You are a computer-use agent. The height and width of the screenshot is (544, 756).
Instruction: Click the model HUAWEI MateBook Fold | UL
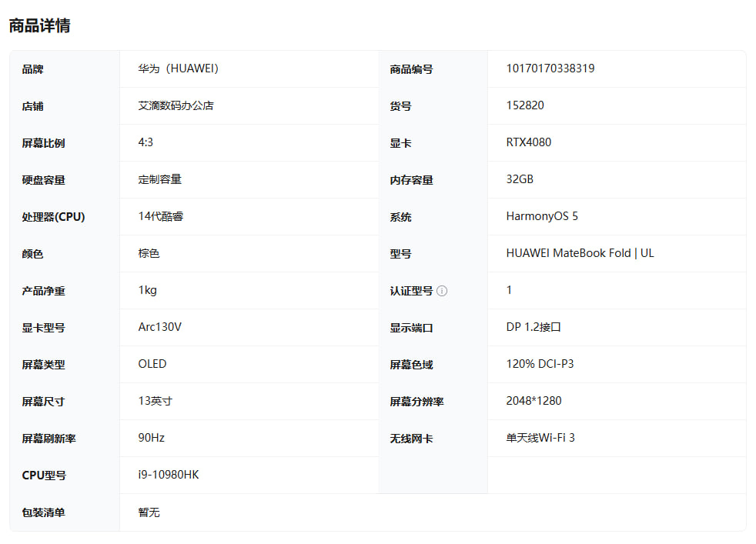click(580, 253)
